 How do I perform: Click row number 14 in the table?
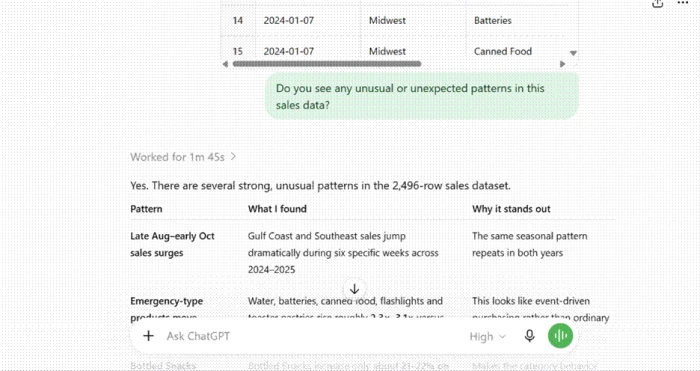click(x=238, y=21)
